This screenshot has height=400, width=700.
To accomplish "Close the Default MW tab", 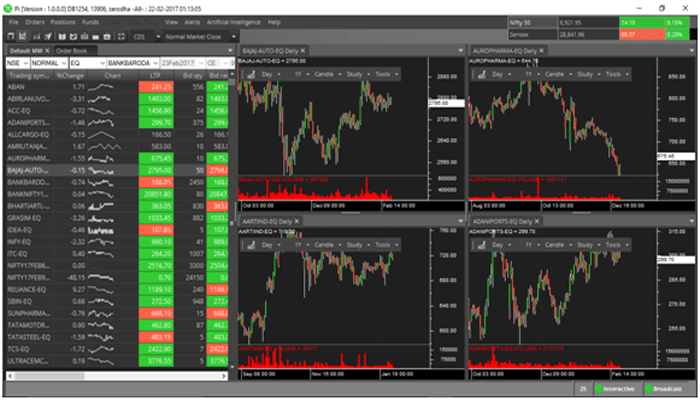I will (x=47, y=51).
